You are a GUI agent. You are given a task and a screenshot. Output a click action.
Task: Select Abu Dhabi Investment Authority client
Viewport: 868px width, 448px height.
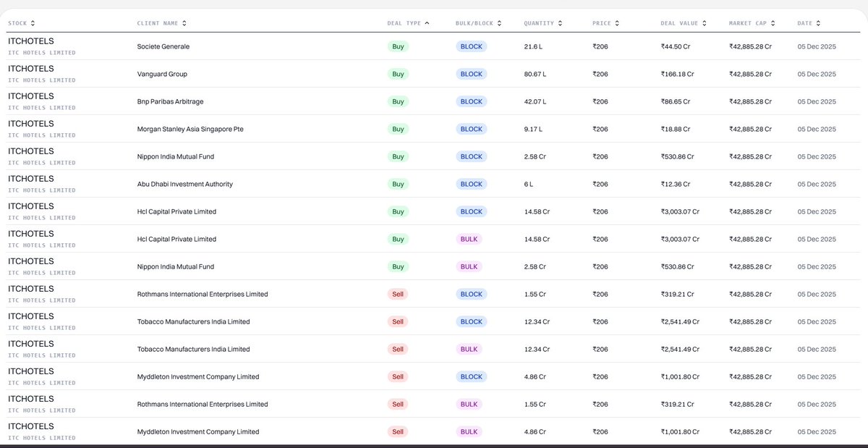pyautogui.click(x=185, y=184)
